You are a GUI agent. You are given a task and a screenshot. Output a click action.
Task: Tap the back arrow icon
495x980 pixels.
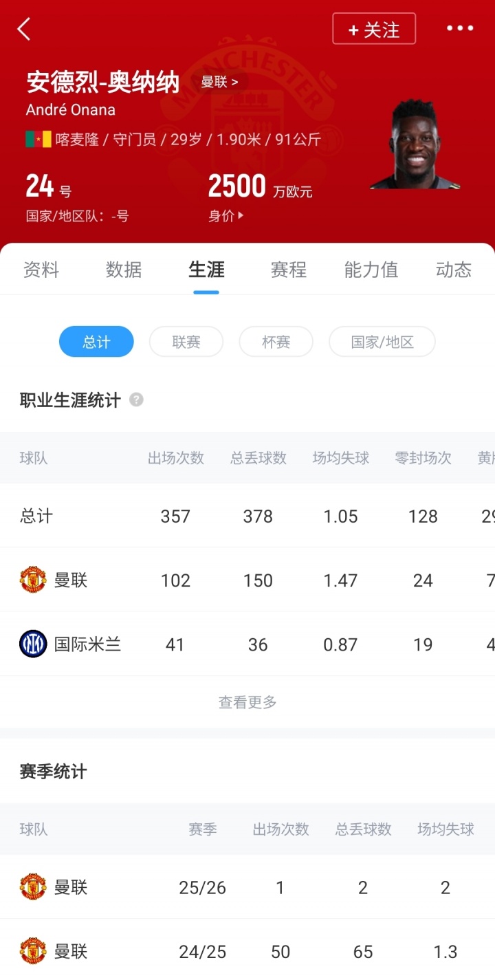tap(24, 29)
